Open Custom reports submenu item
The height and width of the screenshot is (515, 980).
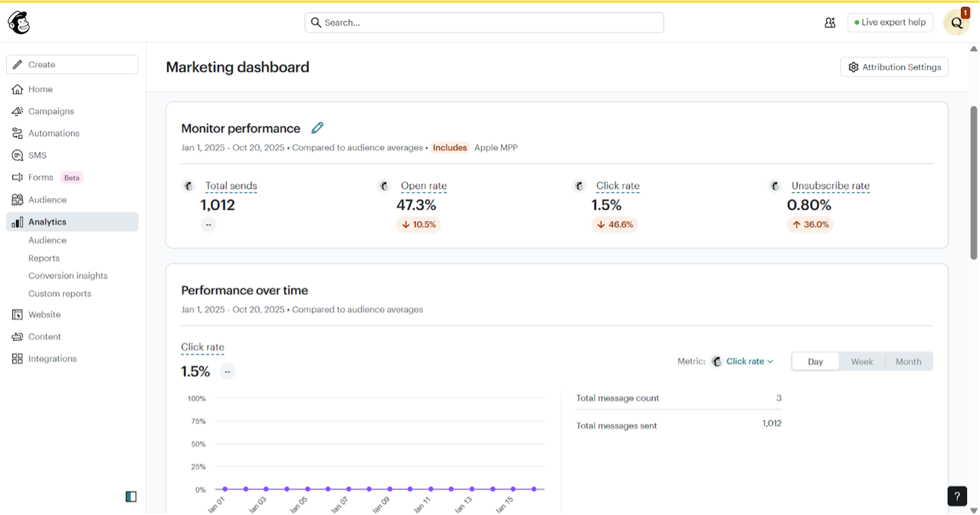click(60, 294)
